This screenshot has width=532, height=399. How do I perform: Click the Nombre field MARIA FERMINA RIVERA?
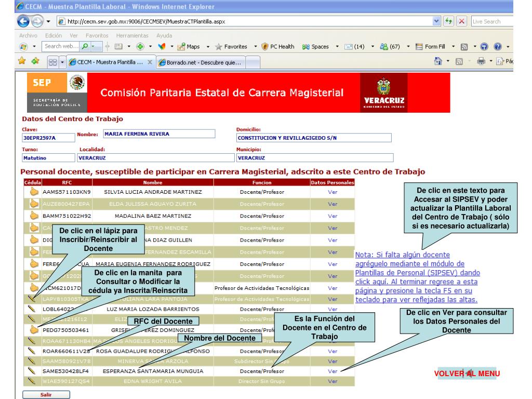pos(159,134)
